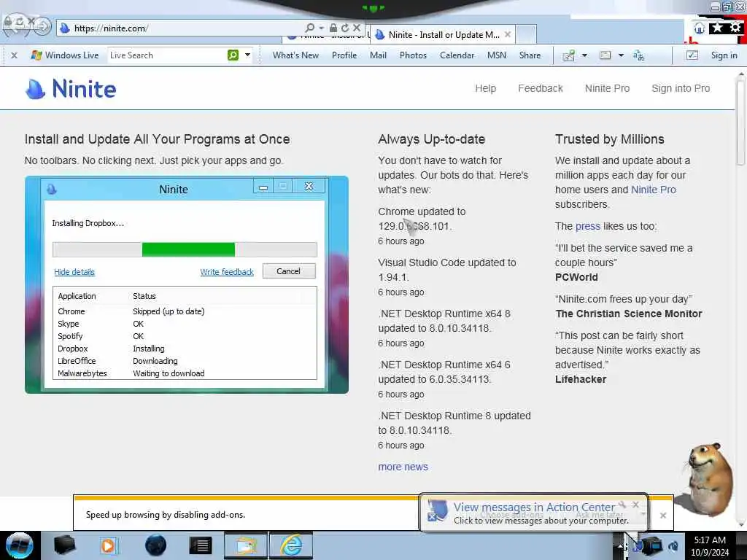The width and height of the screenshot is (747, 560).
Task: Click 'Visual Studio Code updated to 1.94.1' text
Action: 447,270
